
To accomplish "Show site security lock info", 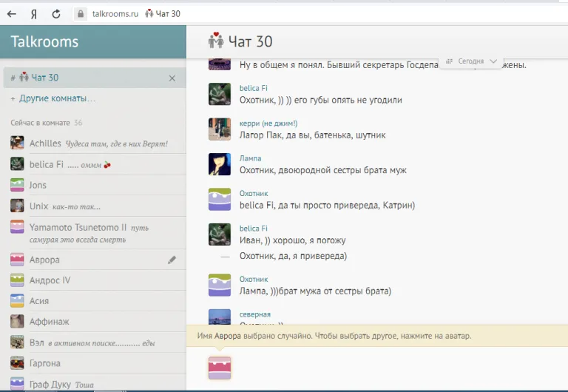I will (x=81, y=14).
